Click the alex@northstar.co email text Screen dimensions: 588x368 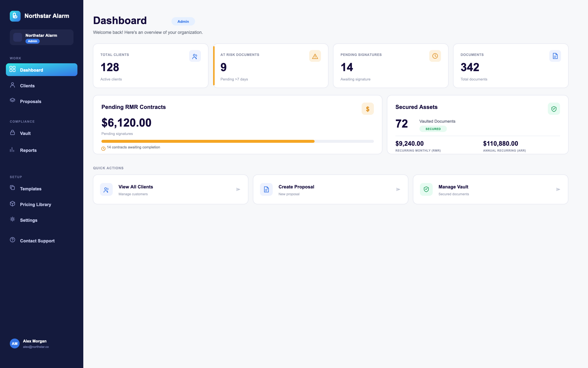tap(36, 347)
